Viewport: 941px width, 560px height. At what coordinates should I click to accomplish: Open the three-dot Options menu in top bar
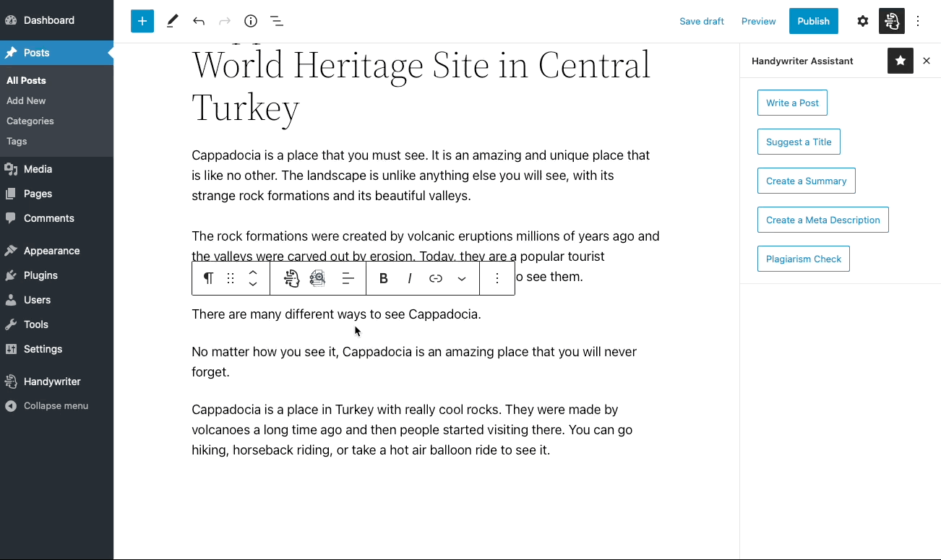918,21
